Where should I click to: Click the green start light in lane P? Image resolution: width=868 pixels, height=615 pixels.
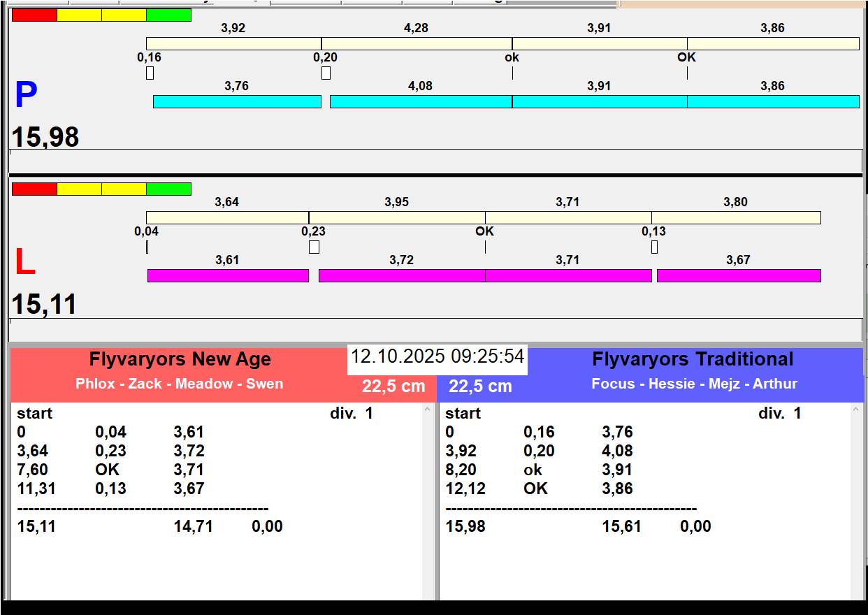(x=168, y=15)
